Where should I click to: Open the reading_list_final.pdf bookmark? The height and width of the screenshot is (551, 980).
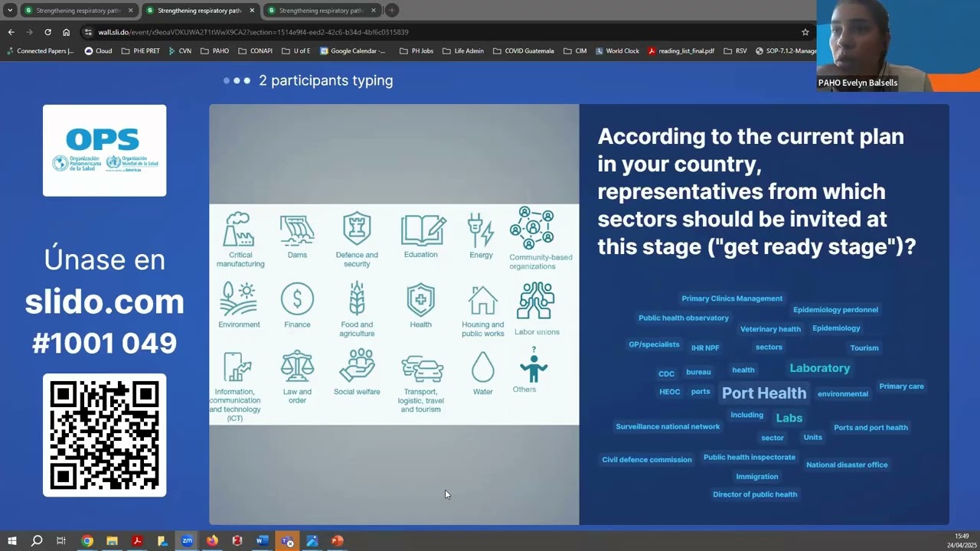681,51
